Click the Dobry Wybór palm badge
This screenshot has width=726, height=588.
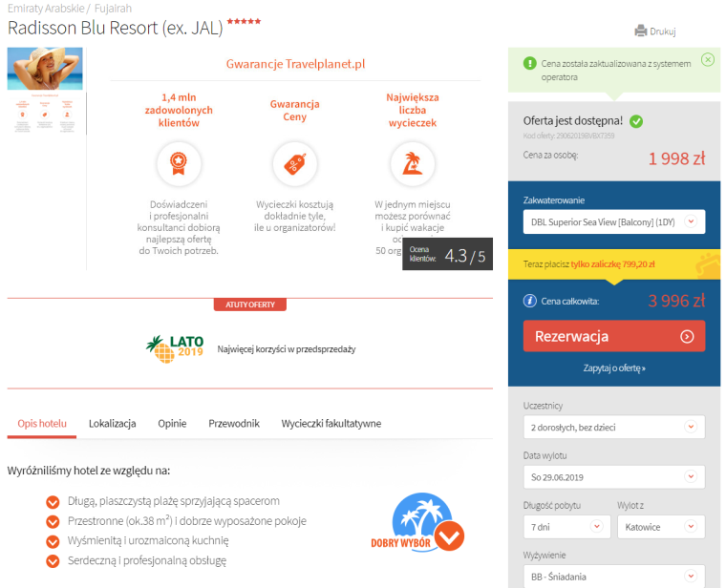tap(417, 522)
